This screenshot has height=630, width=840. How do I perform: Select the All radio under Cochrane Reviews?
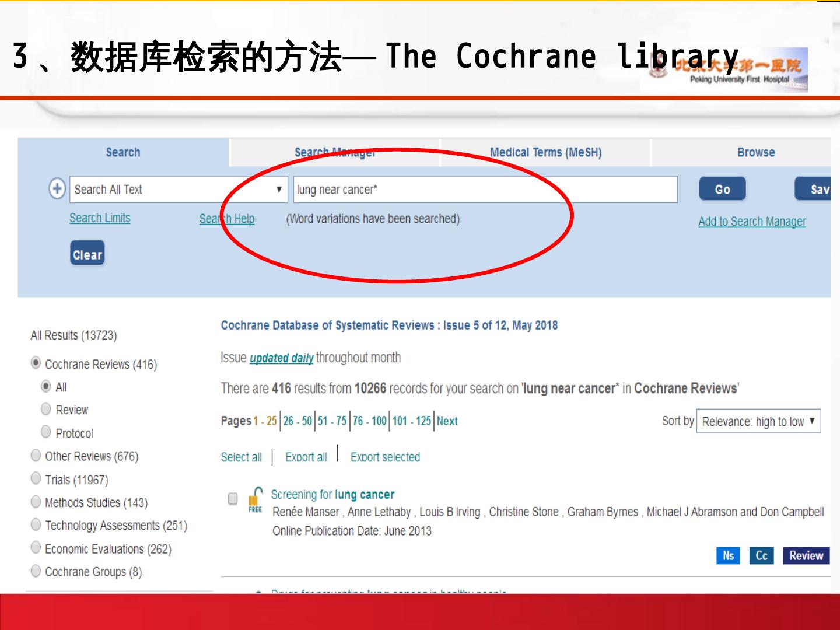[x=46, y=386]
